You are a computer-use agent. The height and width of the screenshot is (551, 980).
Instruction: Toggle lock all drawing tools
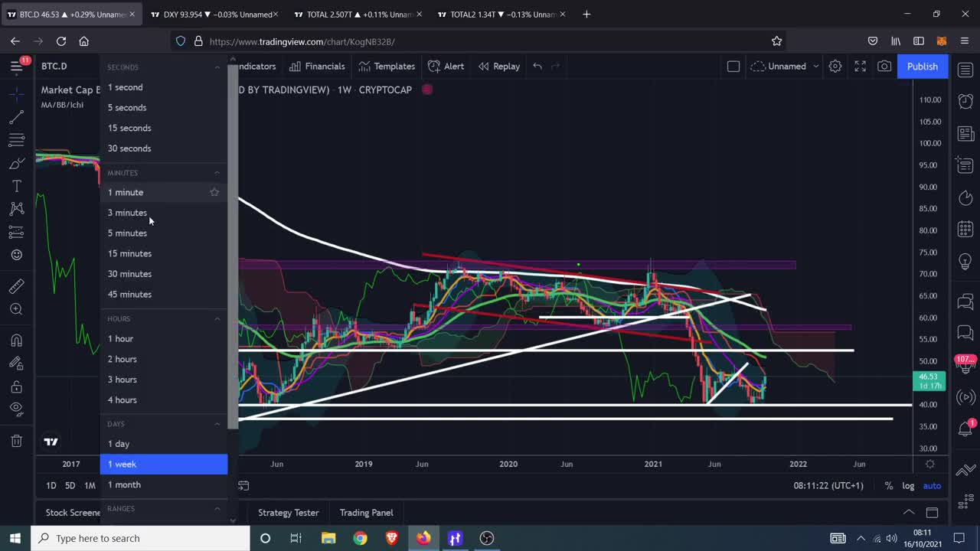[17, 387]
